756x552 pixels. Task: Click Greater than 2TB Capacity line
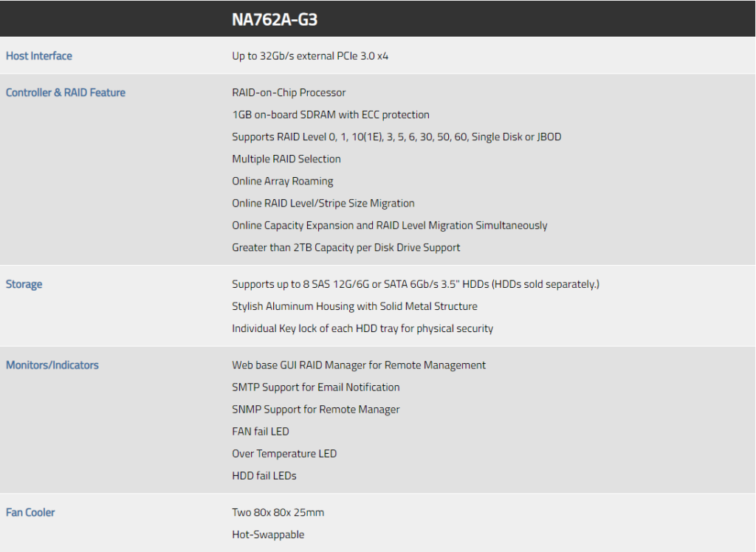346,248
